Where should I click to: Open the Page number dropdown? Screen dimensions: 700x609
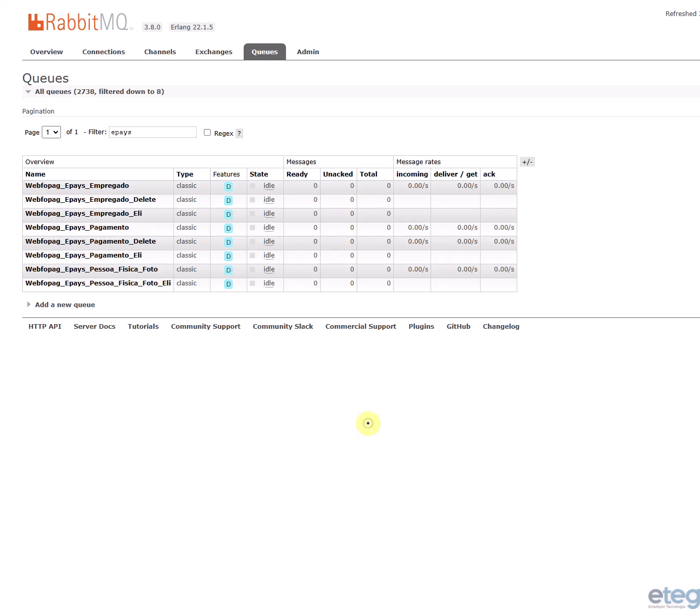(x=51, y=132)
